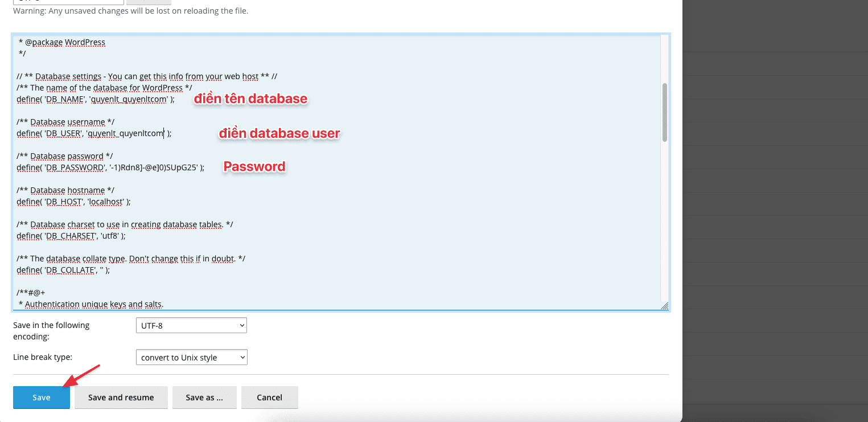The height and width of the screenshot is (422, 868).
Task: Expand the Line break type dropdown
Action: (191, 358)
